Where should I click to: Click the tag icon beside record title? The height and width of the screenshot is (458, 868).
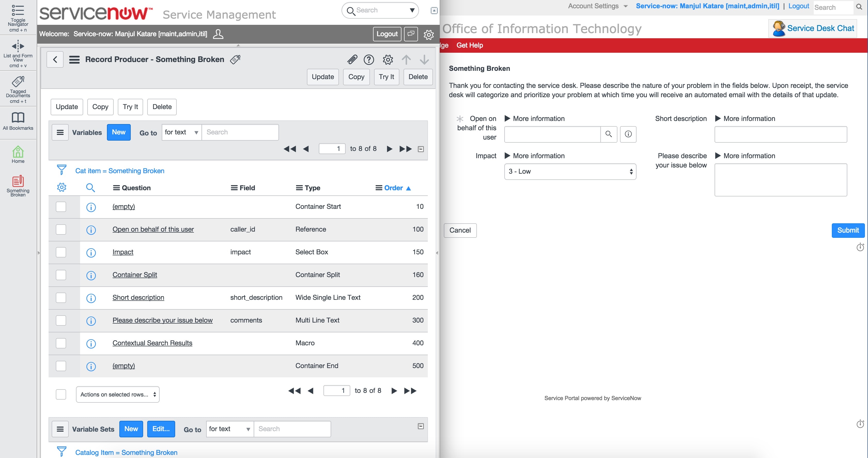(x=235, y=59)
